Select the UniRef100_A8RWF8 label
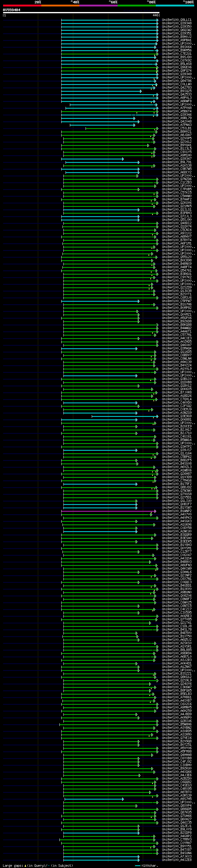This screenshot has width=197, height=868. (176, 101)
